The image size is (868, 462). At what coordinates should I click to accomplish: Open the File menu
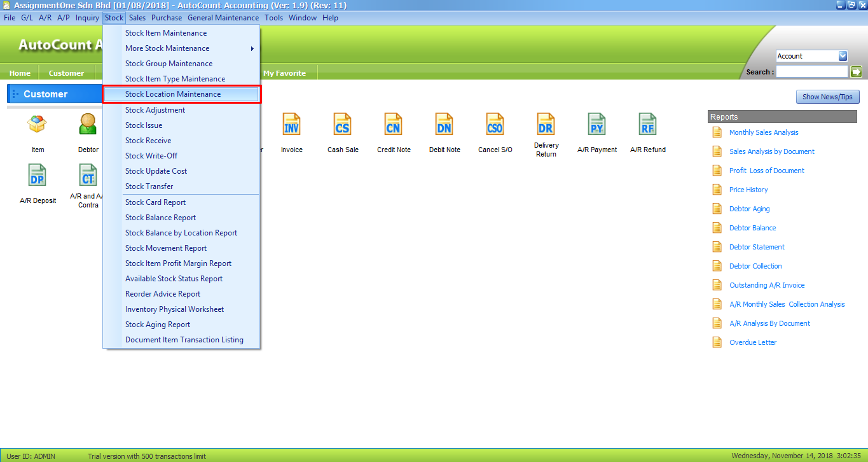coord(10,18)
